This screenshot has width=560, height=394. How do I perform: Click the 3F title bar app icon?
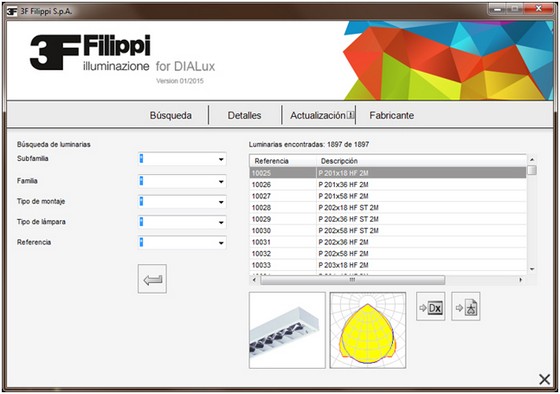(x=11, y=11)
